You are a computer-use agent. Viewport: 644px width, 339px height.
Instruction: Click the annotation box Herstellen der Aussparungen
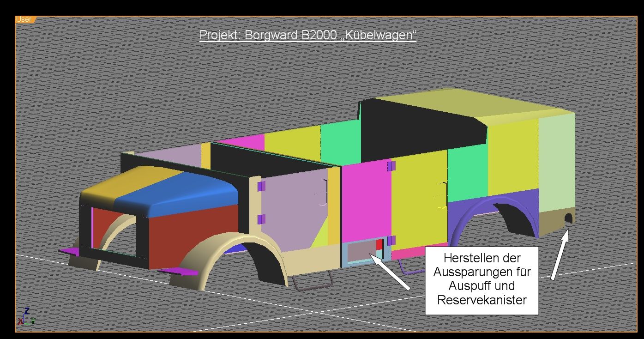[x=481, y=280]
